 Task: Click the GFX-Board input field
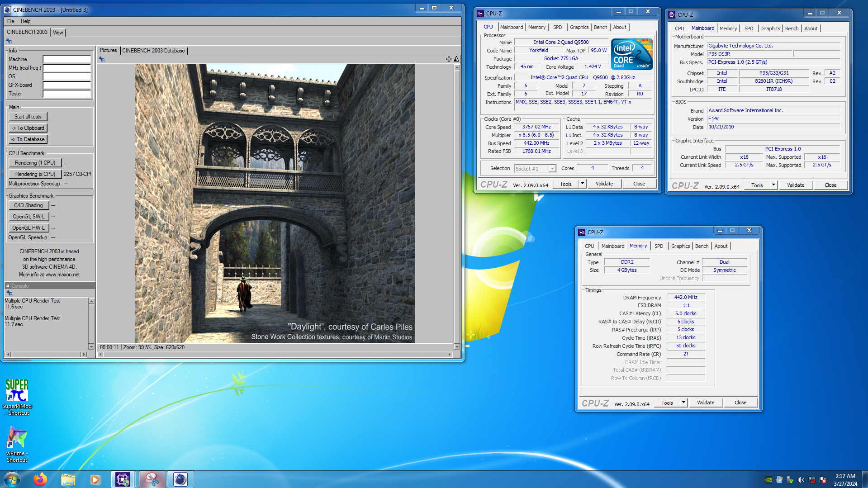pyautogui.click(x=67, y=85)
